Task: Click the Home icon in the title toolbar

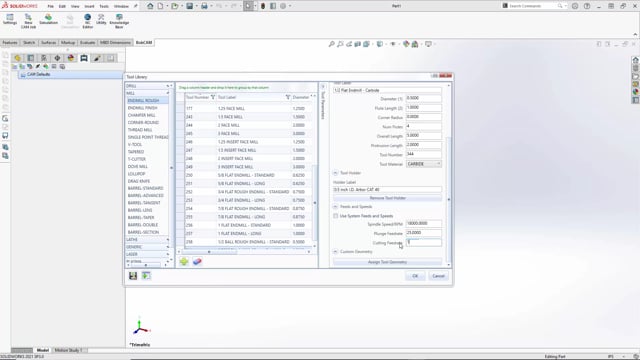Action: point(150,6)
